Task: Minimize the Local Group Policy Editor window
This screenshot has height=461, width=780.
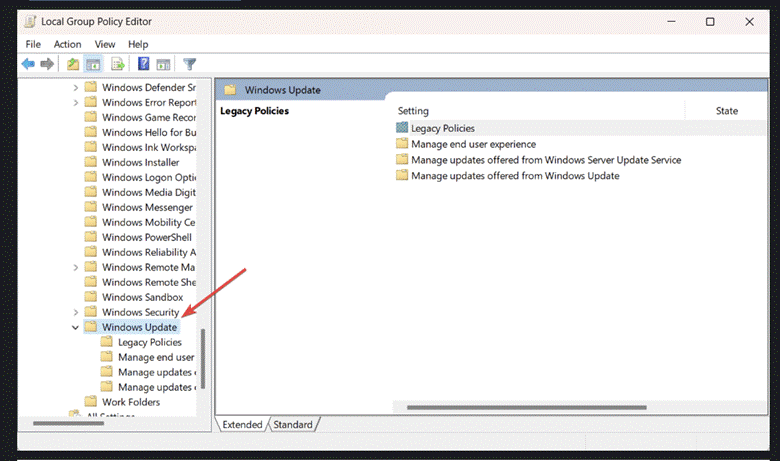Action: click(x=671, y=21)
